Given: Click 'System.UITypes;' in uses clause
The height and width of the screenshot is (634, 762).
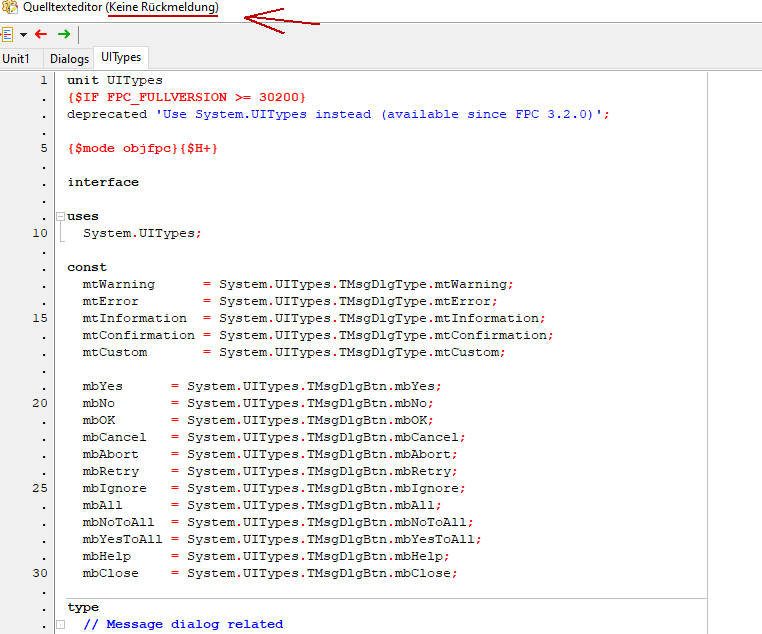Looking at the screenshot, I should 142,233.
